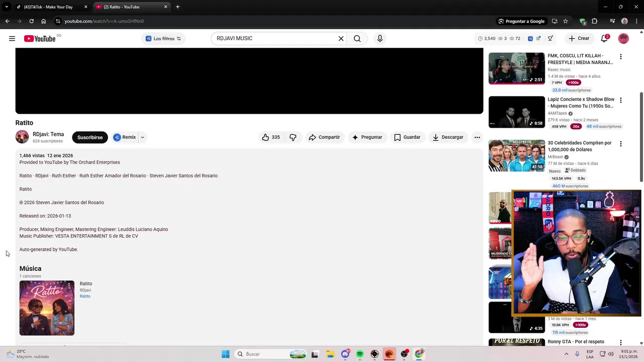Close the TikTok tab
The image size is (644, 362).
pos(86,7)
